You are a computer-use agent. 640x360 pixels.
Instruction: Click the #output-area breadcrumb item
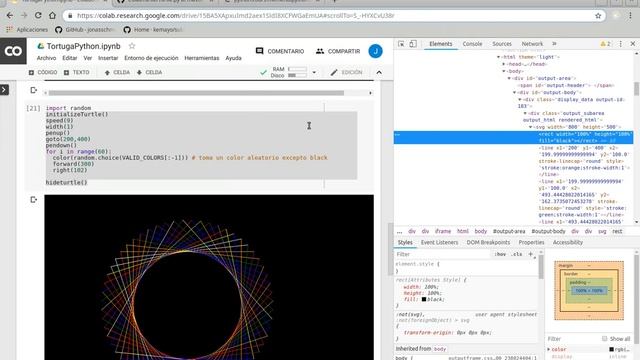click(509, 231)
